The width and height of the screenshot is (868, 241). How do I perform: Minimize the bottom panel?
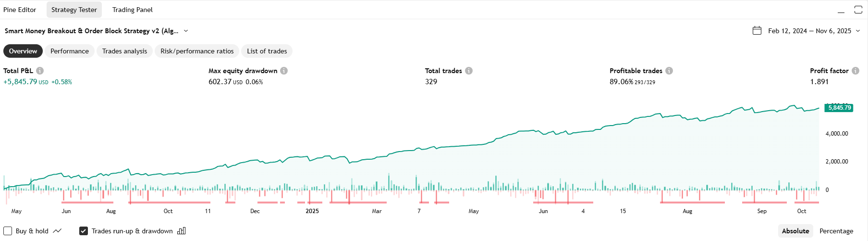(x=841, y=11)
